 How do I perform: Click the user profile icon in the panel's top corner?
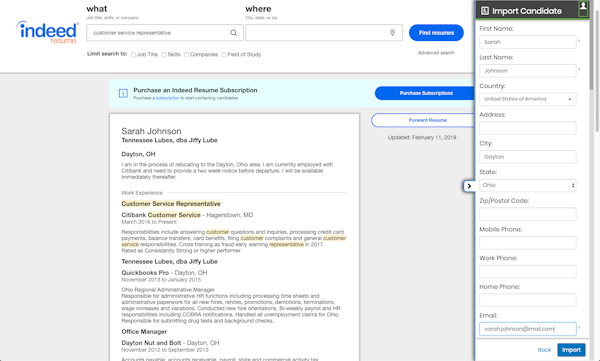[x=583, y=7]
